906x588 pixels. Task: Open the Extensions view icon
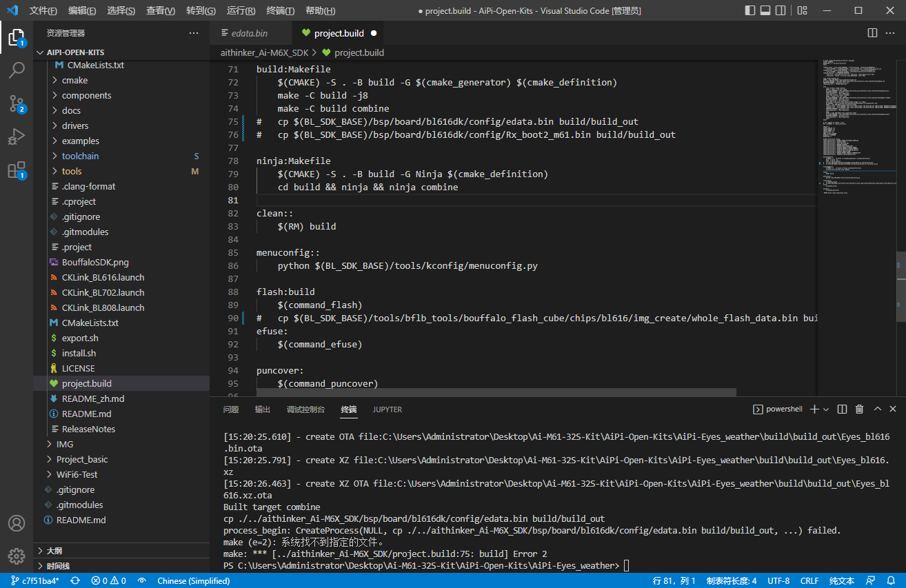point(17,170)
